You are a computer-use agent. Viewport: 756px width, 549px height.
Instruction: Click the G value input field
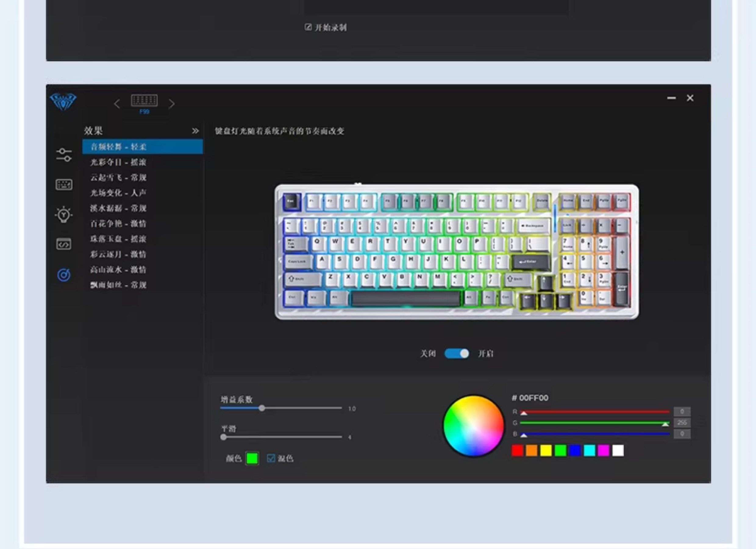click(682, 423)
